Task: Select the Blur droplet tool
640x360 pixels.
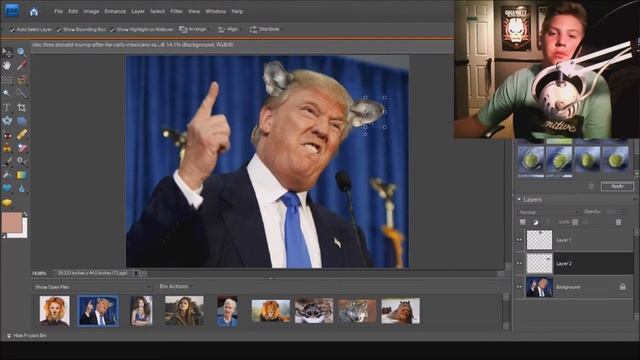Action: (21, 188)
